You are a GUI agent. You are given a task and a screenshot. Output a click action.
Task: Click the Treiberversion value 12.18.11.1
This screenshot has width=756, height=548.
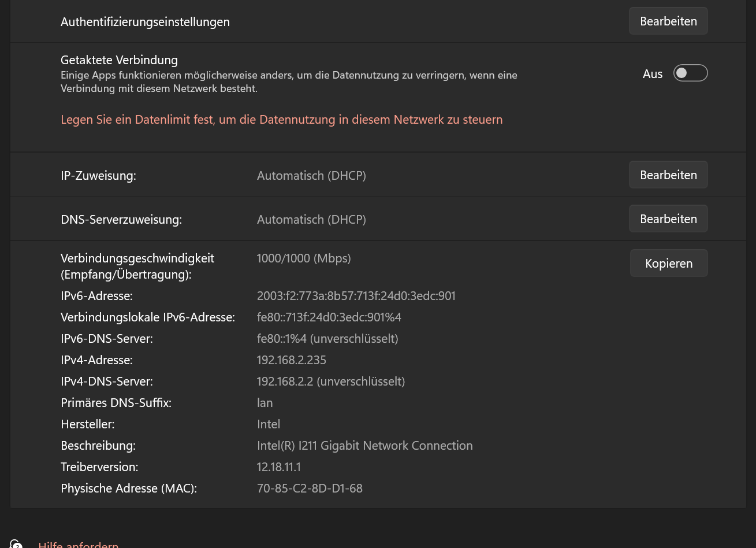(x=278, y=467)
